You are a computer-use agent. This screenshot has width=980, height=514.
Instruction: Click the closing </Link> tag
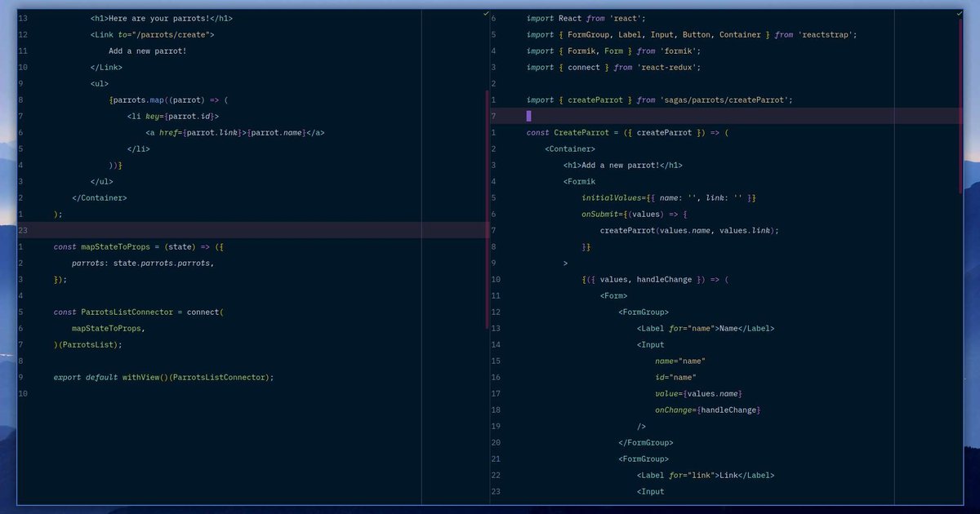pyautogui.click(x=106, y=67)
